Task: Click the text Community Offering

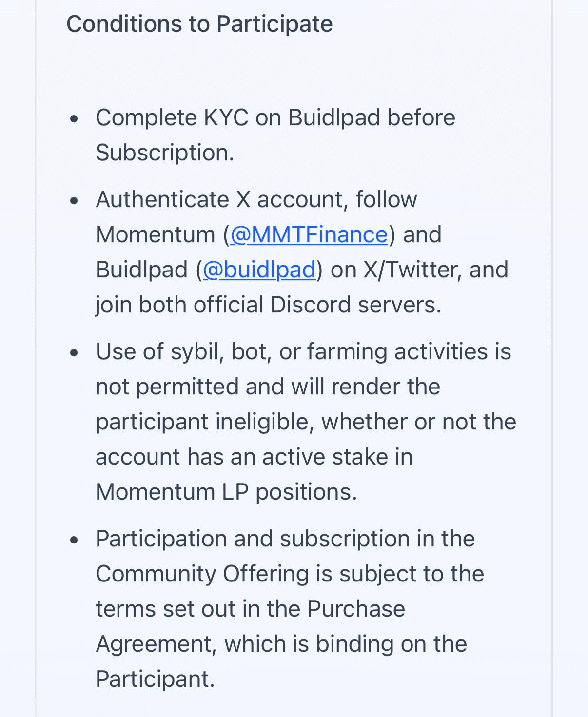Action: click(202, 574)
